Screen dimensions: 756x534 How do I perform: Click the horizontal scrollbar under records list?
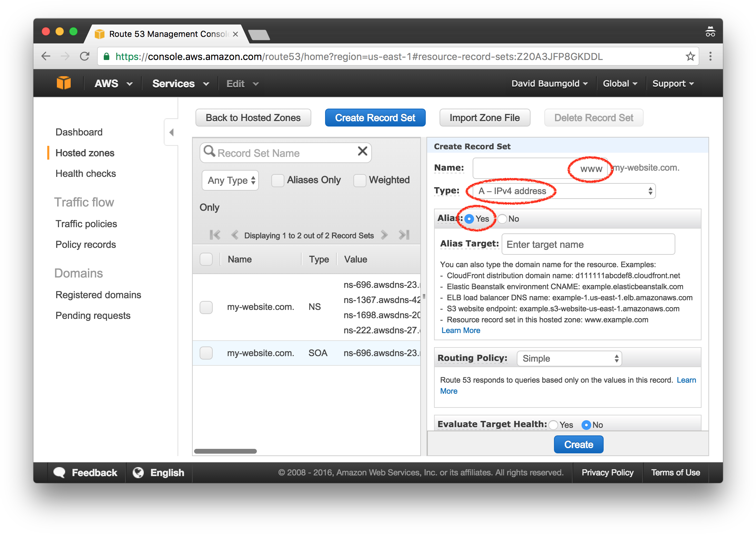coord(225,451)
